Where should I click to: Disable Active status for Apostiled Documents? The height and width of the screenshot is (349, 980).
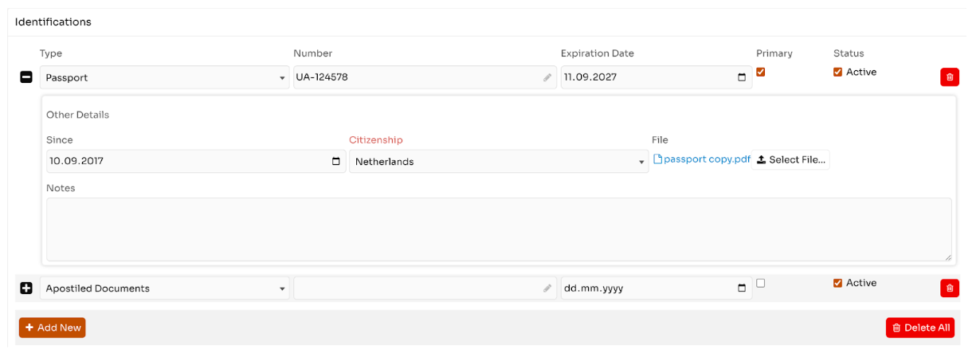coord(837,283)
